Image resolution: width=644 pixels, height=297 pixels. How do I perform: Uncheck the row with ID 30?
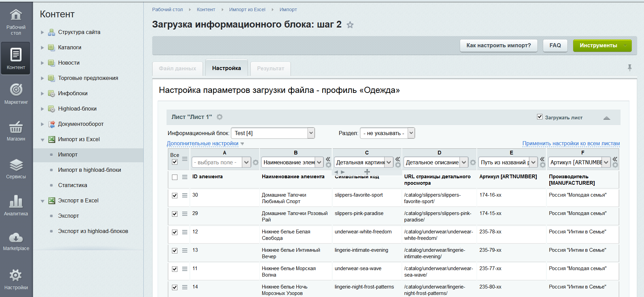pos(175,196)
